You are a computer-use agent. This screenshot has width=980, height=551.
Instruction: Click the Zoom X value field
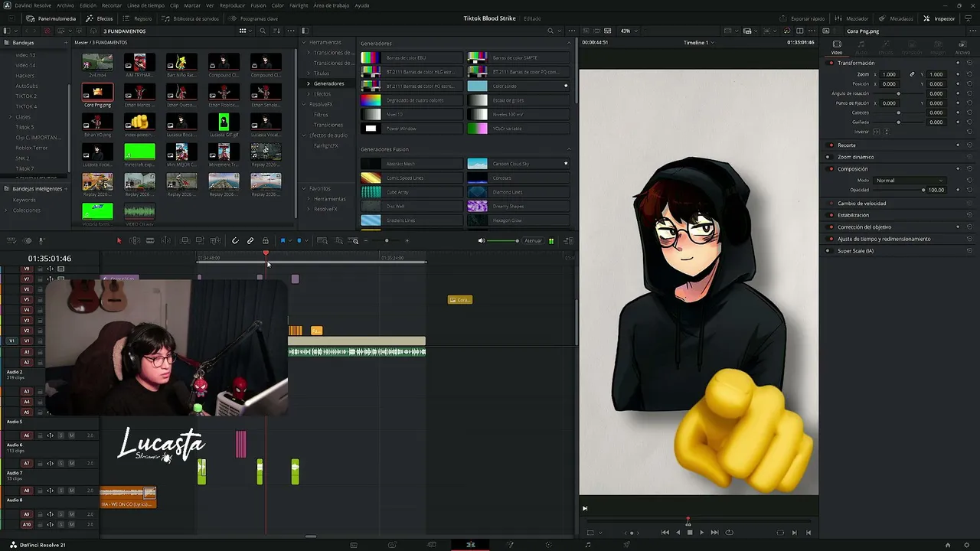tap(889, 74)
